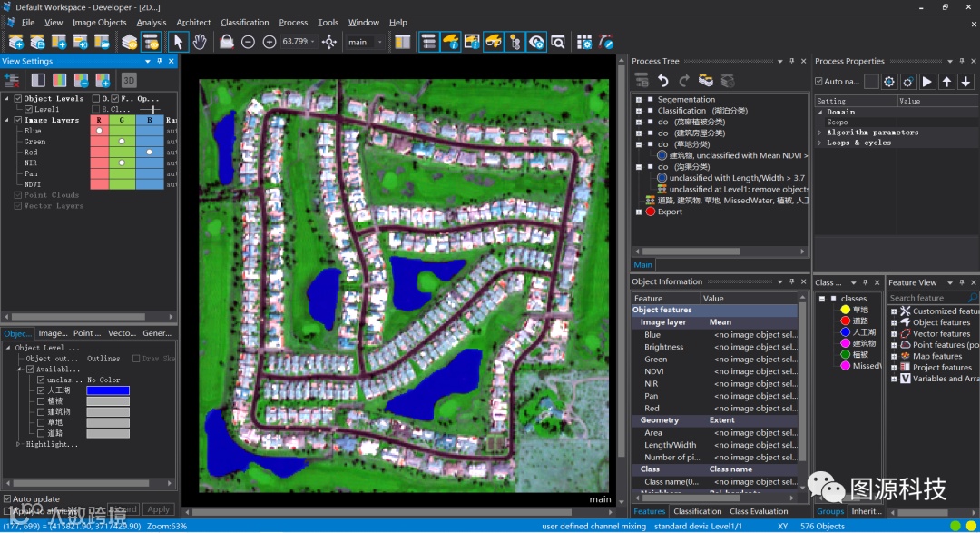The width and height of the screenshot is (980, 533).
Task: Expand the Segementation process node
Action: 639,100
